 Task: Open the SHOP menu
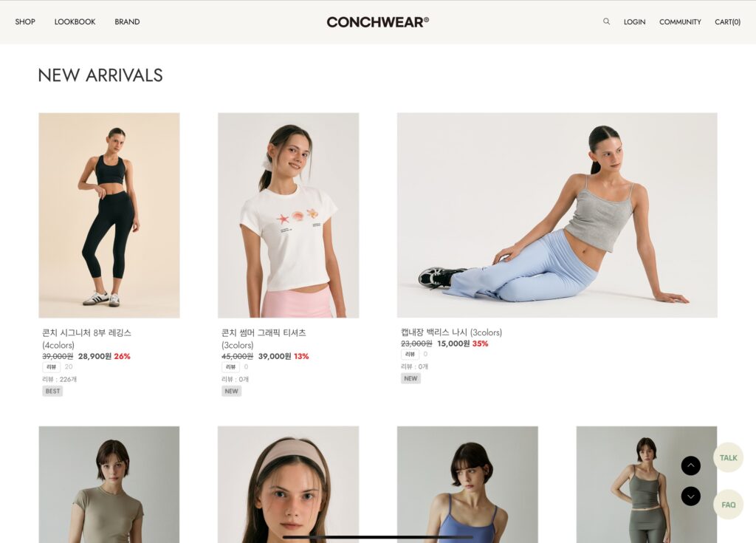pos(25,21)
